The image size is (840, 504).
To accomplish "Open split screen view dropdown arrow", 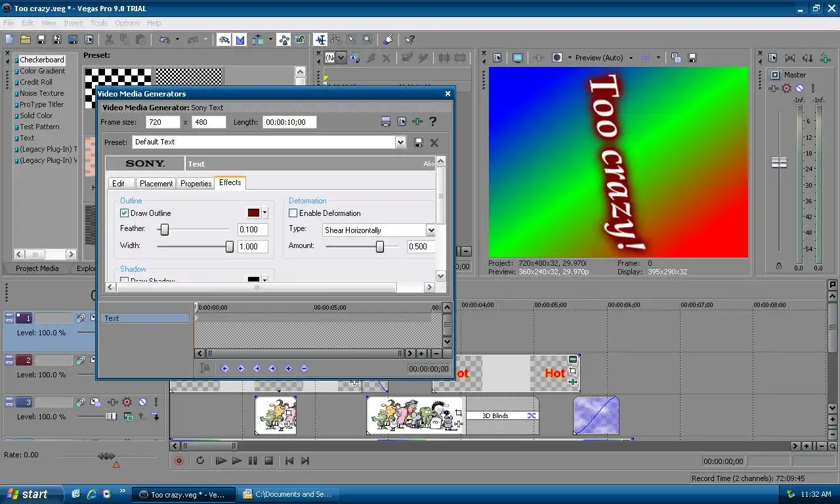I will (570, 58).
